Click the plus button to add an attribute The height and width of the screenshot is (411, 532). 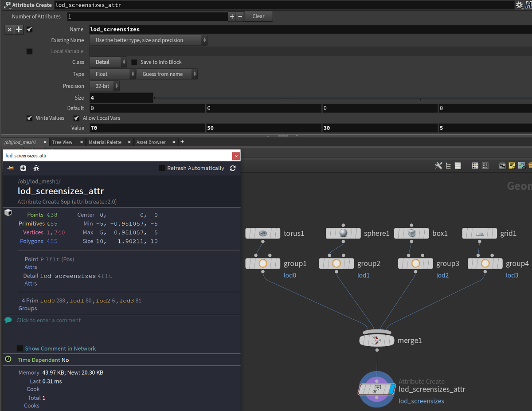tap(232, 16)
